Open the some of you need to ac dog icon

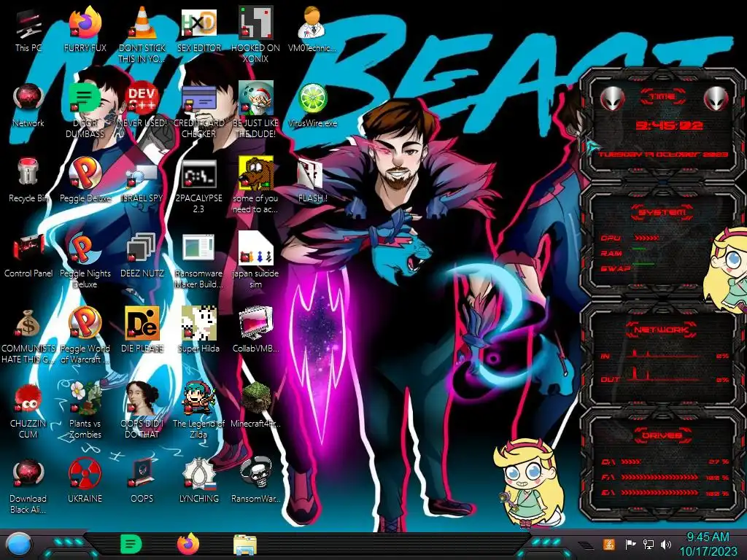[255, 174]
